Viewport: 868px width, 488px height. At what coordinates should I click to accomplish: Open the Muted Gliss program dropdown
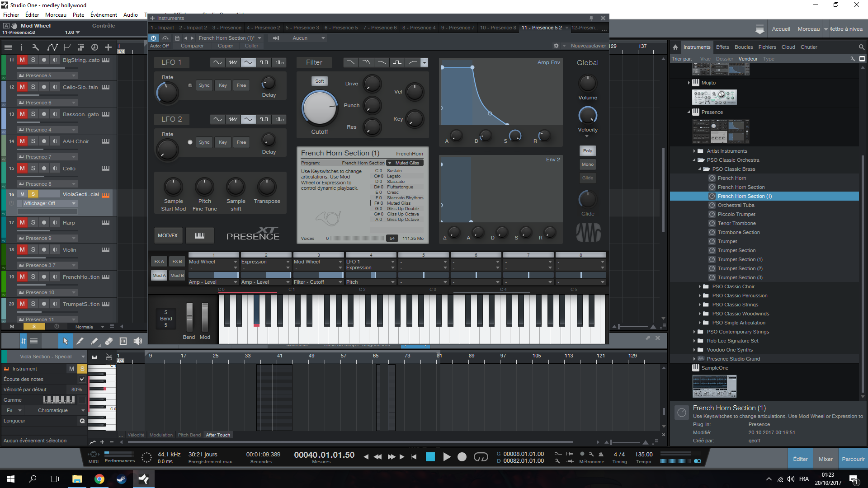point(406,163)
